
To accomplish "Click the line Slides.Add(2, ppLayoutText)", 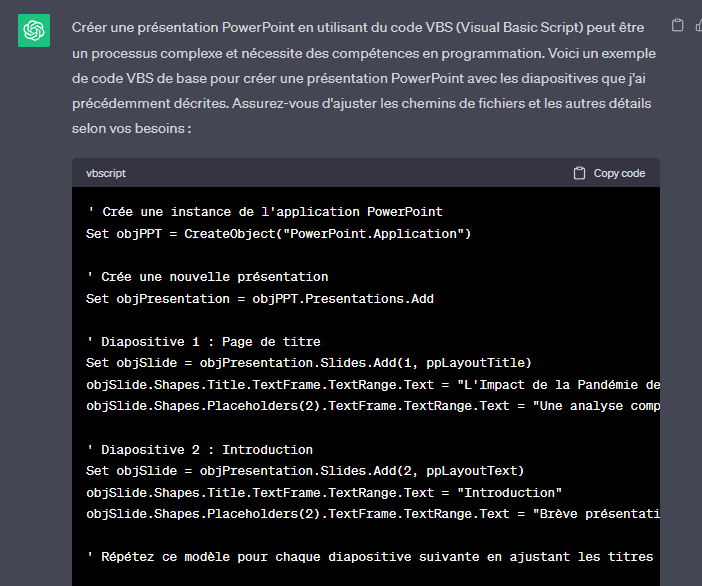I will (x=305, y=471).
